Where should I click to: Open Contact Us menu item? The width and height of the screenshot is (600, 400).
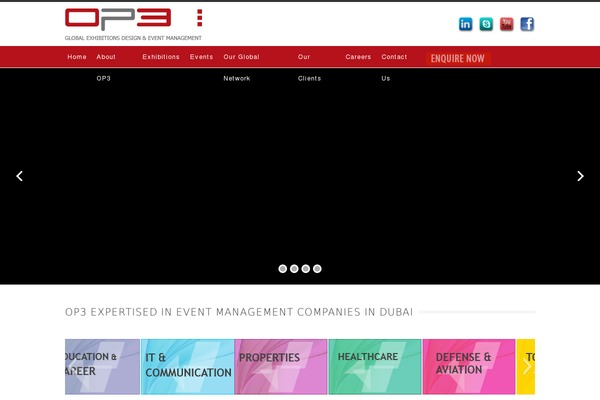pos(394,67)
